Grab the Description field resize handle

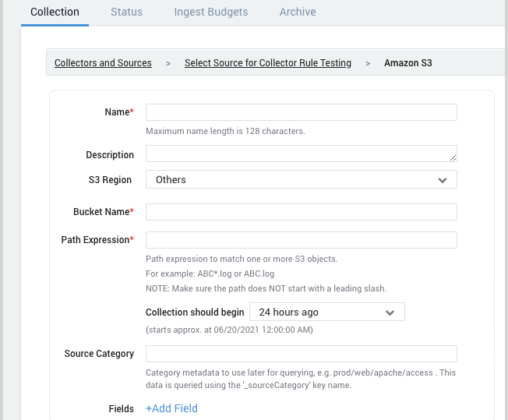click(x=453, y=157)
